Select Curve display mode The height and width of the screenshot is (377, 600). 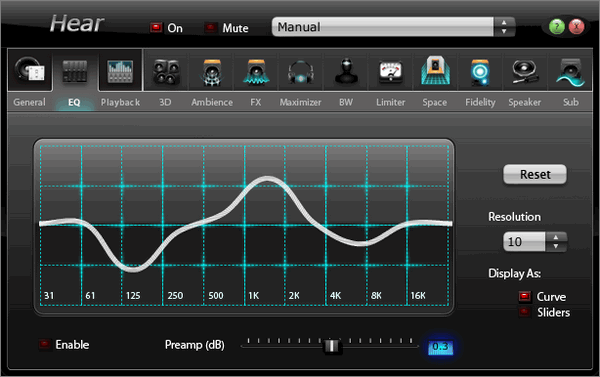tap(525, 296)
